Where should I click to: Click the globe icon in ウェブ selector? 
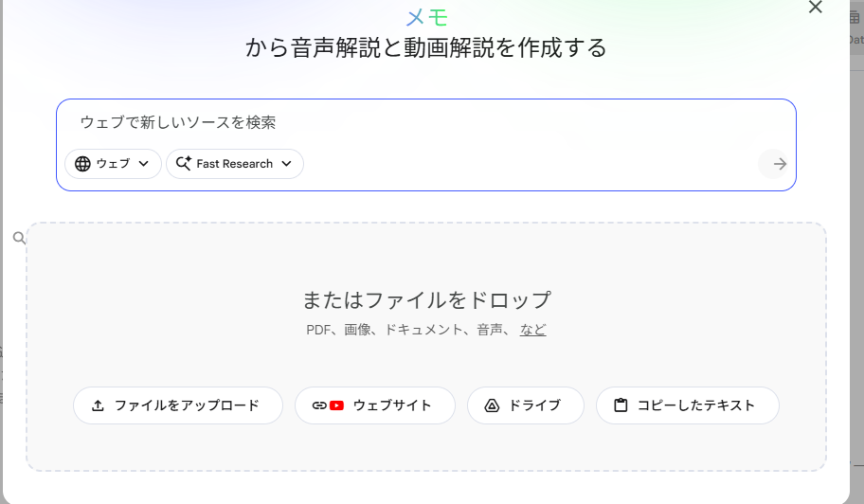[x=82, y=164]
